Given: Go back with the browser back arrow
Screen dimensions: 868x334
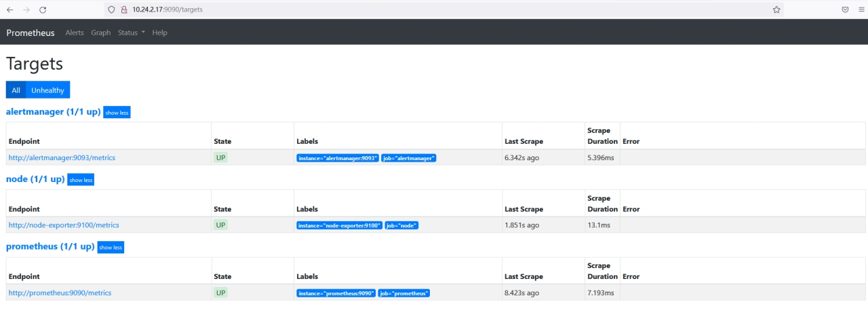Looking at the screenshot, I should (9, 10).
